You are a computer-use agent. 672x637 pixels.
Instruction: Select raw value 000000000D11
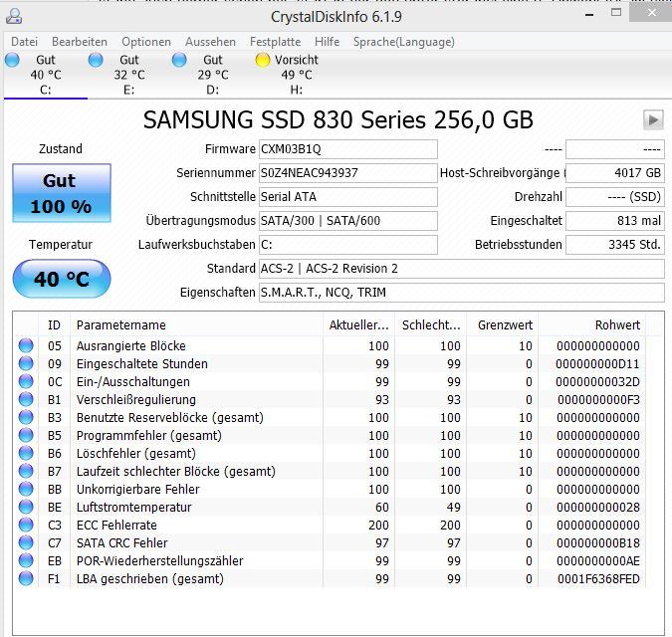click(597, 364)
